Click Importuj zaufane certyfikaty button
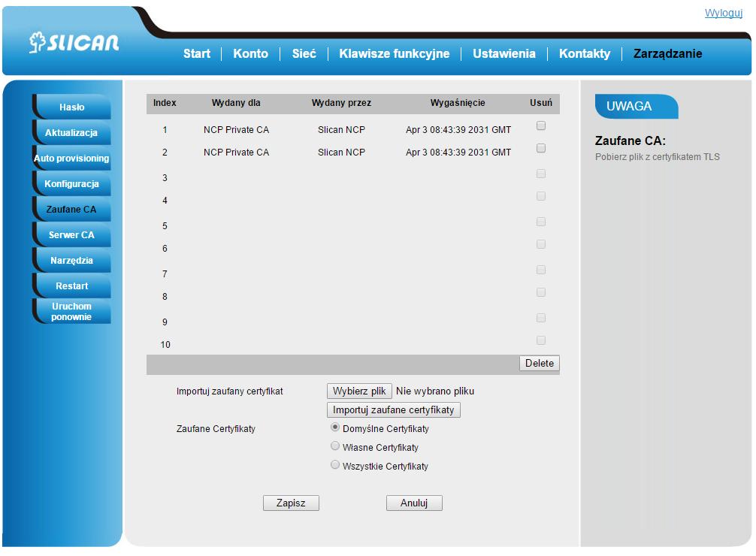 click(x=394, y=410)
